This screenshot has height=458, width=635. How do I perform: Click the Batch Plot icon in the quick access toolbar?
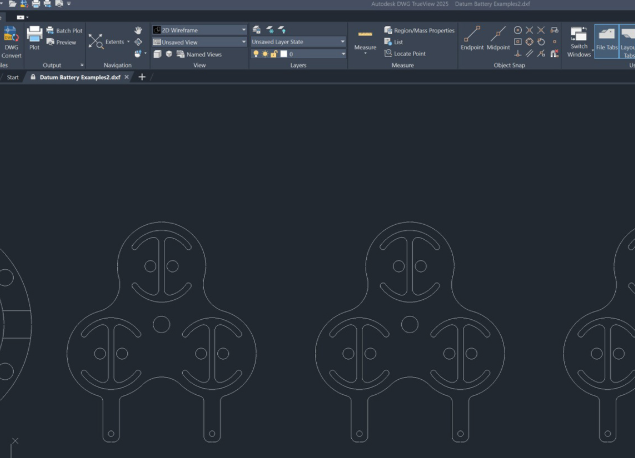point(59,4)
